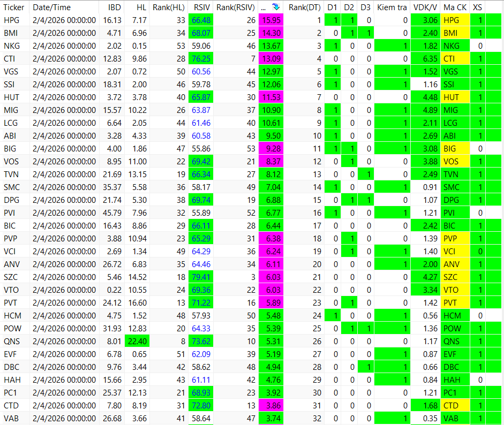This screenshot has height=425, width=504.
Task: Click the D3 column header
Action: click(365, 7)
